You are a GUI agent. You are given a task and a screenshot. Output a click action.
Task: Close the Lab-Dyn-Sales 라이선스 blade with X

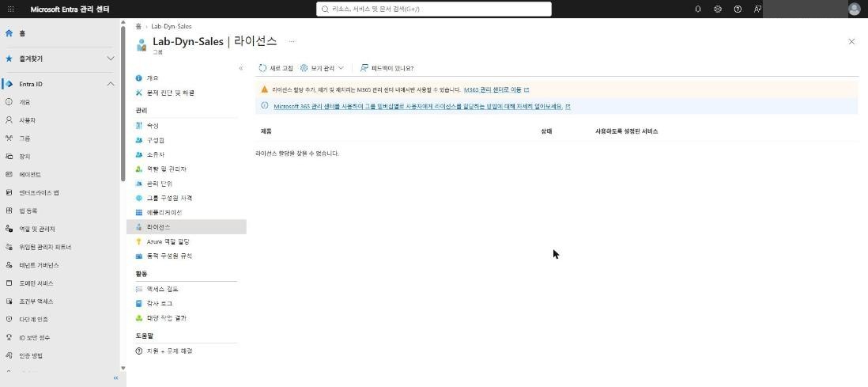[851, 42]
